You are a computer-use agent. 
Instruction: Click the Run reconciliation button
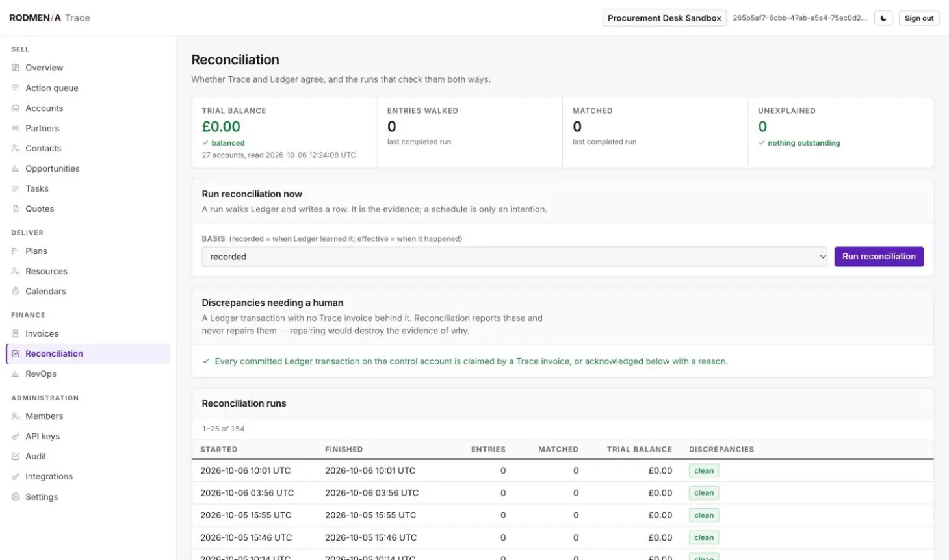(x=879, y=257)
